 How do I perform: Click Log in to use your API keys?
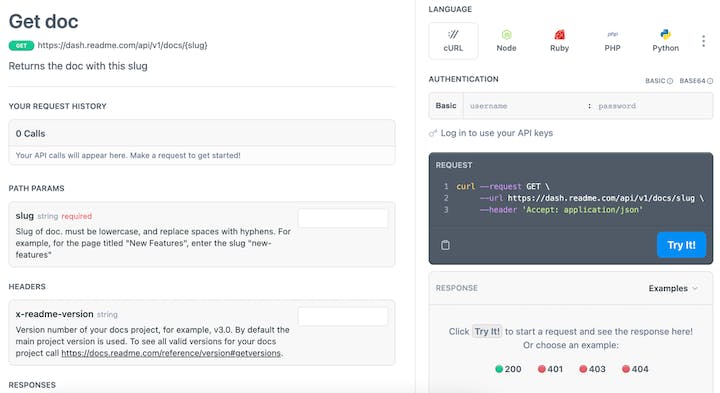(x=496, y=133)
